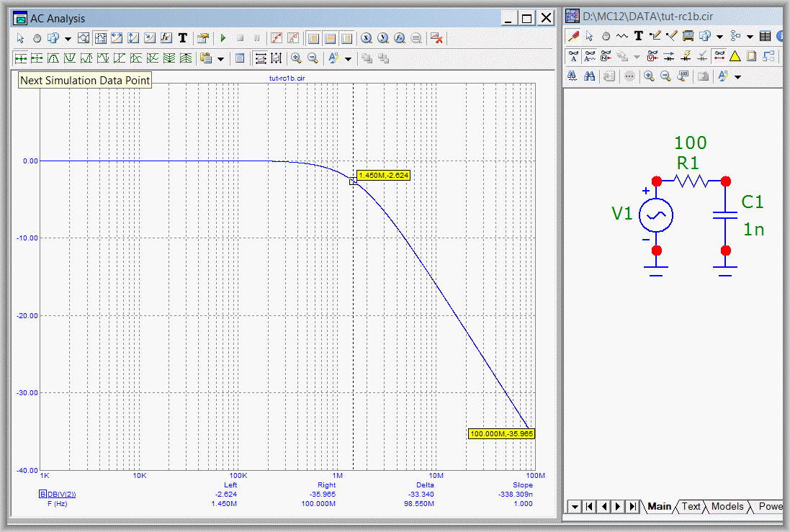This screenshot has height=532, width=790.
Task: Open the Text tab of the schematic
Action: pyautogui.click(x=690, y=507)
